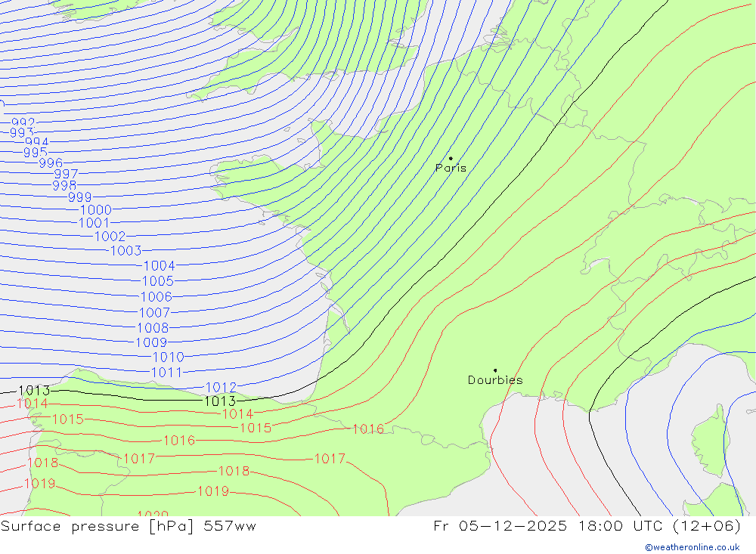The image size is (756, 554).
Task: Click the 1011 isobar label
Action: tap(166, 372)
